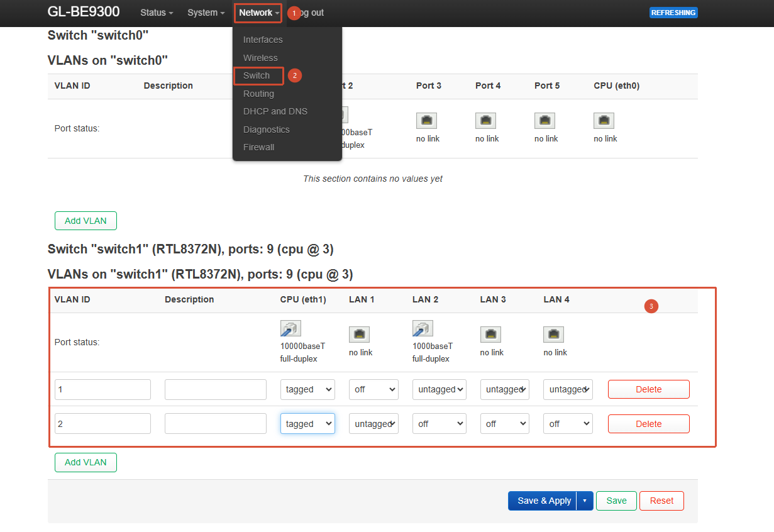Delete the VLAN 2 row
This screenshot has height=532, width=774.
pos(648,424)
